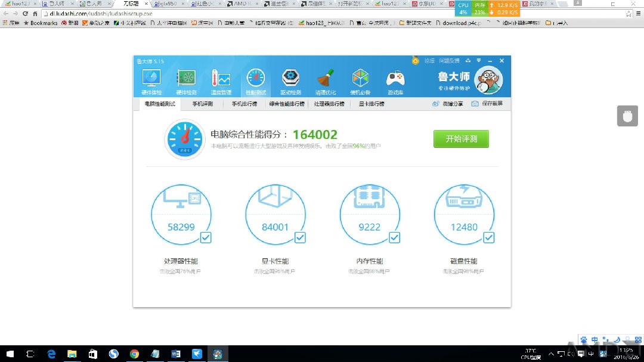Click the 内存性能 label
644x362 pixels.
(370, 261)
